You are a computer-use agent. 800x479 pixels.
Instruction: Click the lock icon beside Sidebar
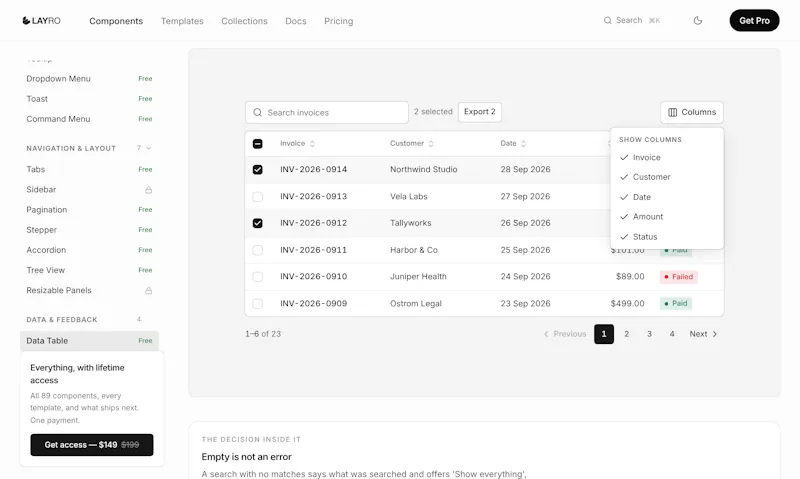coord(148,190)
